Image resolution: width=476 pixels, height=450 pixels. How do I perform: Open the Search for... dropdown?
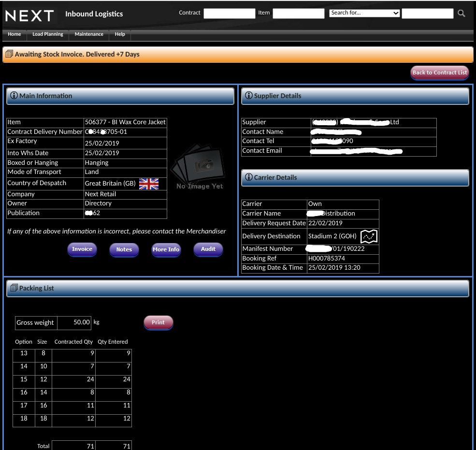tap(364, 13)
